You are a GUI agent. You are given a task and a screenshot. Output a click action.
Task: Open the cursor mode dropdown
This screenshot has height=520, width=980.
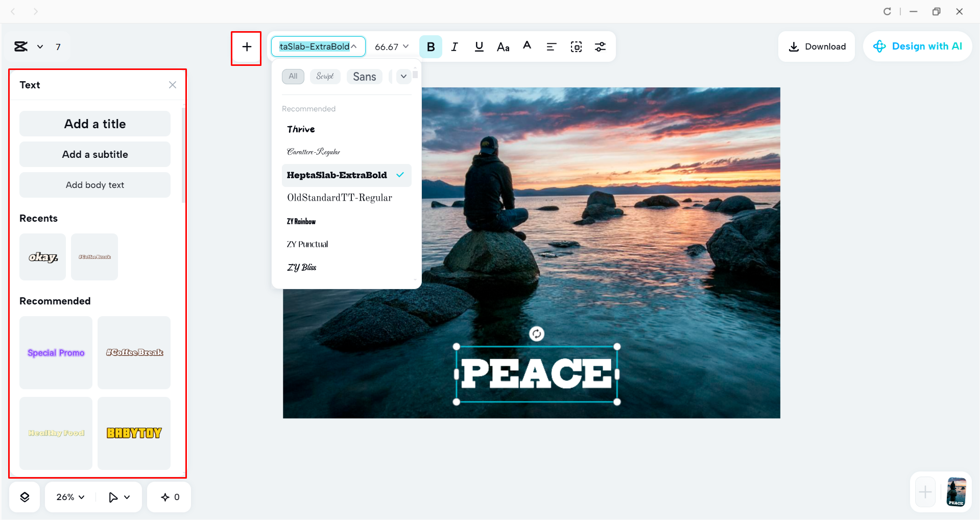[x=118, y=497]
